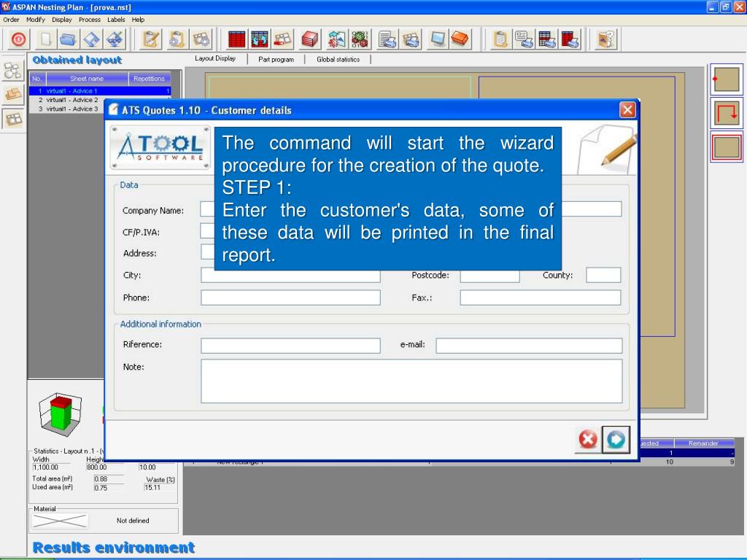Click the printer with document icon
Screen dimensions: 747x560
(387, 39)
